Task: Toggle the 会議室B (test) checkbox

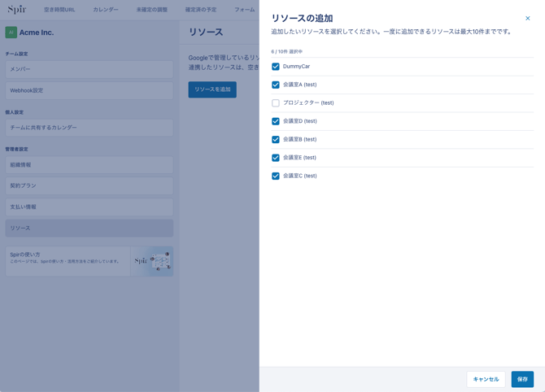Action: click(276, 140)
